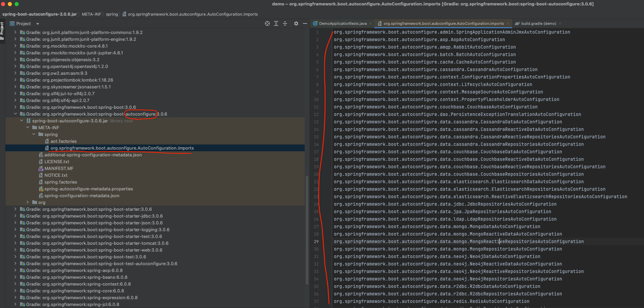
Task: Click the JpaRepositoriesAutoConfiguration line
Action: [x=442, y=212]
